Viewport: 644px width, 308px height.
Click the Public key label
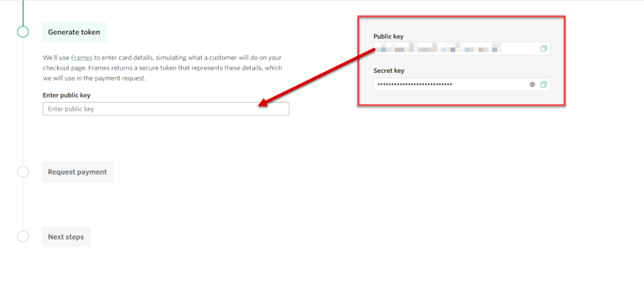click(x=388, y=36)
